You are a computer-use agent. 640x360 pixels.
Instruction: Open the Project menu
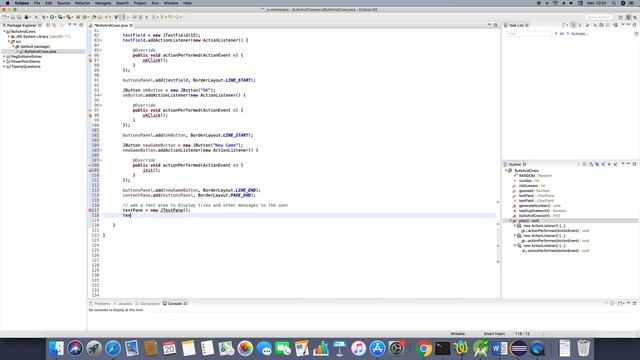(x=140, y=3)
